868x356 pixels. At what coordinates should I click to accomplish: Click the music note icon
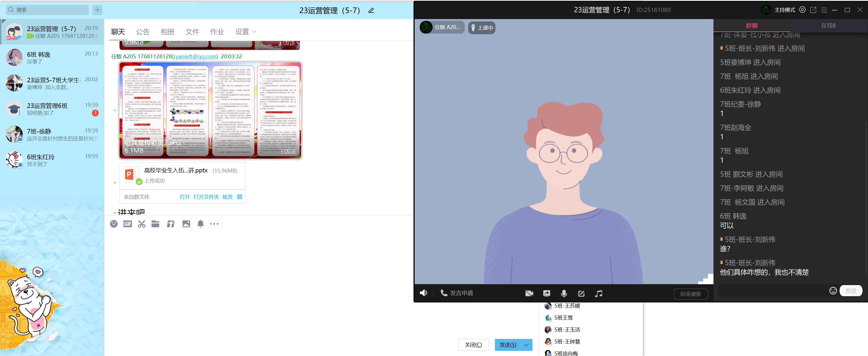click(x=598, y=293)
